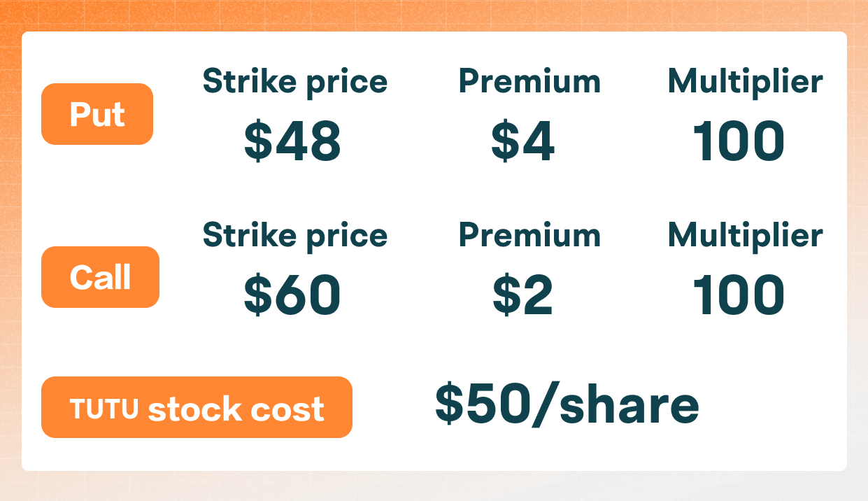Select the $60 strike price value
Screen dimensions: 868x501
pos(292,295)
